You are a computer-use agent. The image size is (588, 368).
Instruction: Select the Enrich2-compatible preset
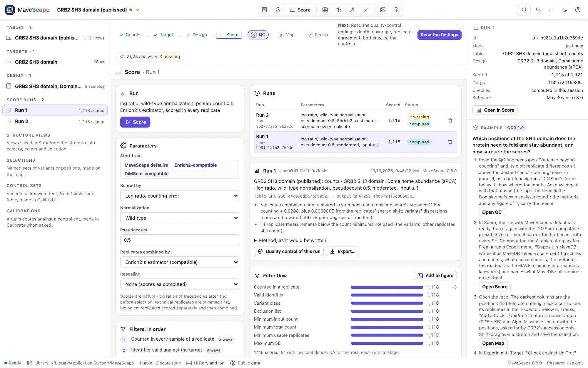[x=196, y=165]
